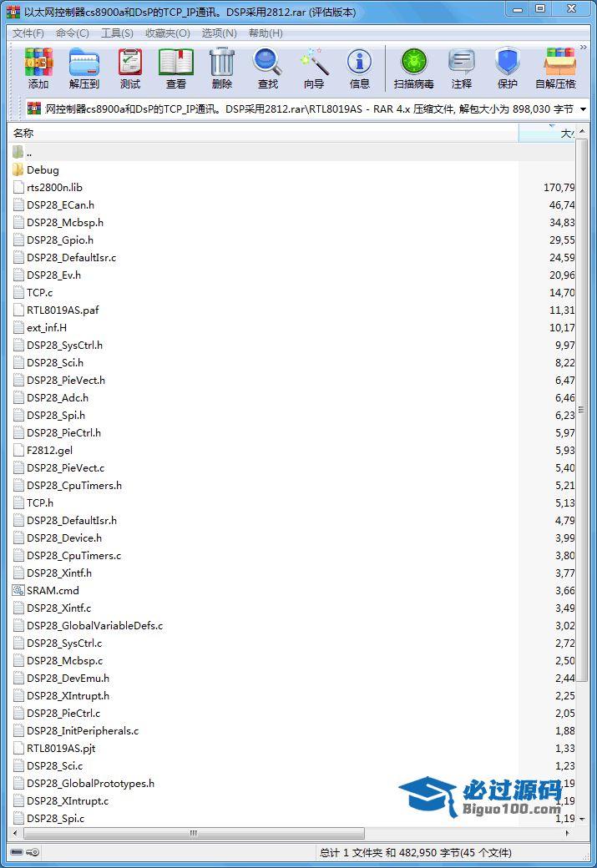
Task: Sort by the Name (名称) column header
Action: tap(250, 134)
